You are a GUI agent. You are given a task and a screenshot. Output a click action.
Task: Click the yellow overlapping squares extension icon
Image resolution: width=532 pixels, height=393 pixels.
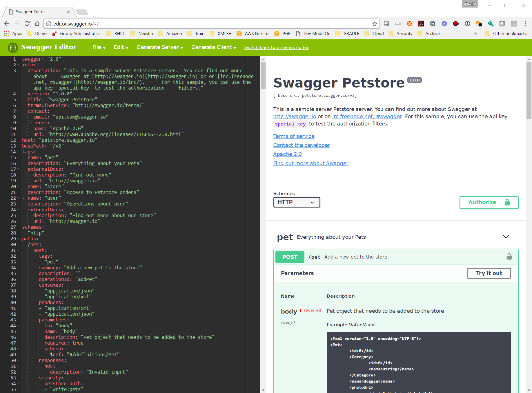(x=479, y=23)
